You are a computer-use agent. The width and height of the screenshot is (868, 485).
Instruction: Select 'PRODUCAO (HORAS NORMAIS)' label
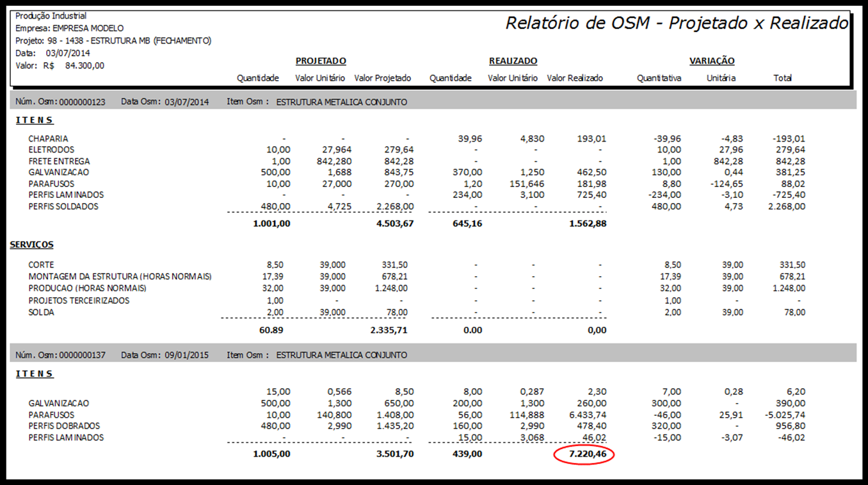click(88, 288)
